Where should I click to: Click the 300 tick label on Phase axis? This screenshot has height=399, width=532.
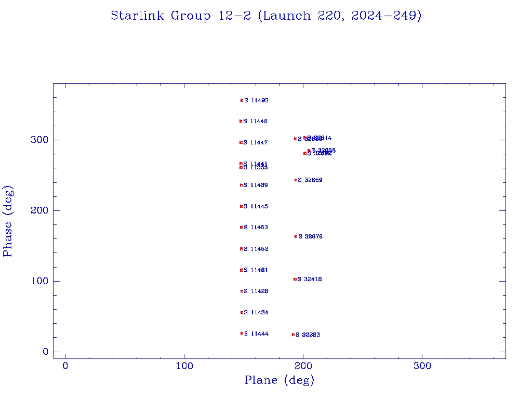click(39, 140)
